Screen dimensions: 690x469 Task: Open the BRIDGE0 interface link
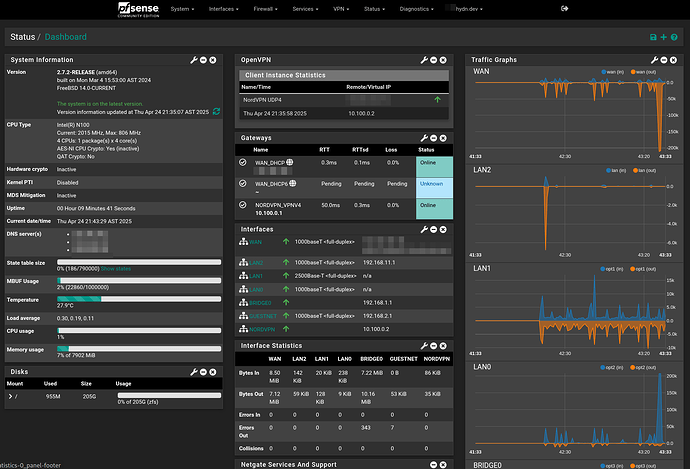260,303
